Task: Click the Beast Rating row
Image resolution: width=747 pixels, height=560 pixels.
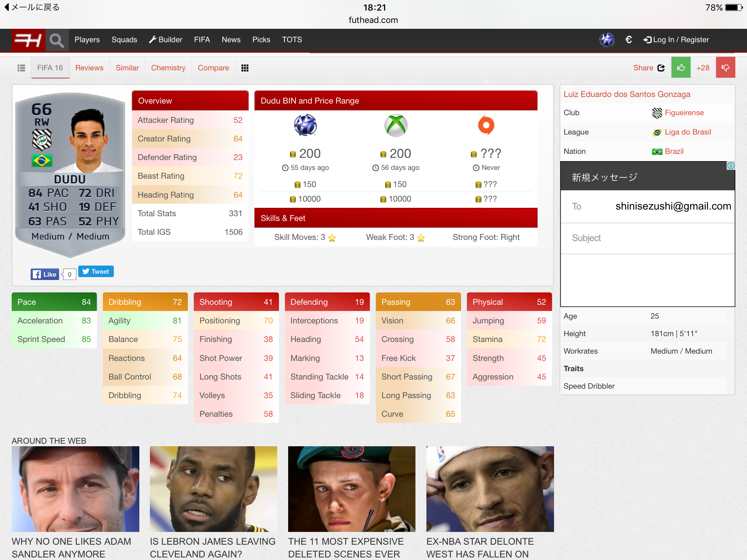Action: pos(190,176)
